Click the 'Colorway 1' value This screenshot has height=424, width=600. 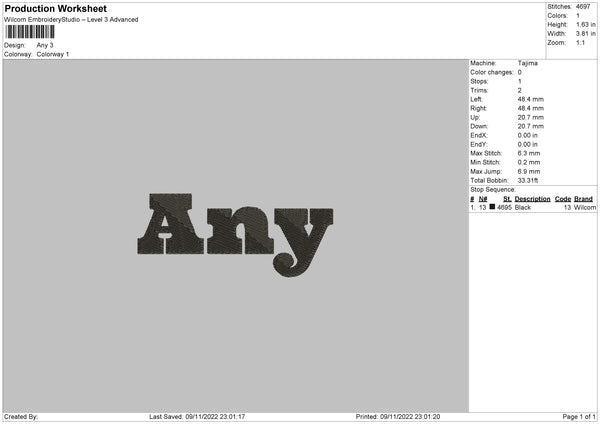[x=53, y=54]
